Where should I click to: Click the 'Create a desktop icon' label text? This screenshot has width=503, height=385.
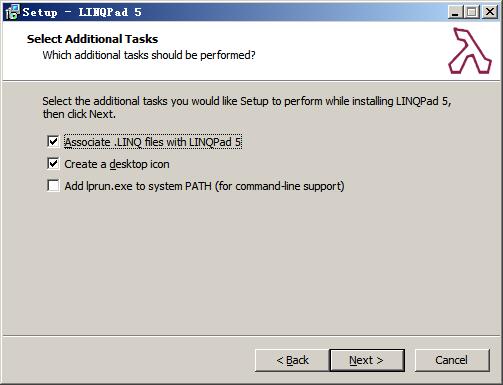click(x=117, y=164)
